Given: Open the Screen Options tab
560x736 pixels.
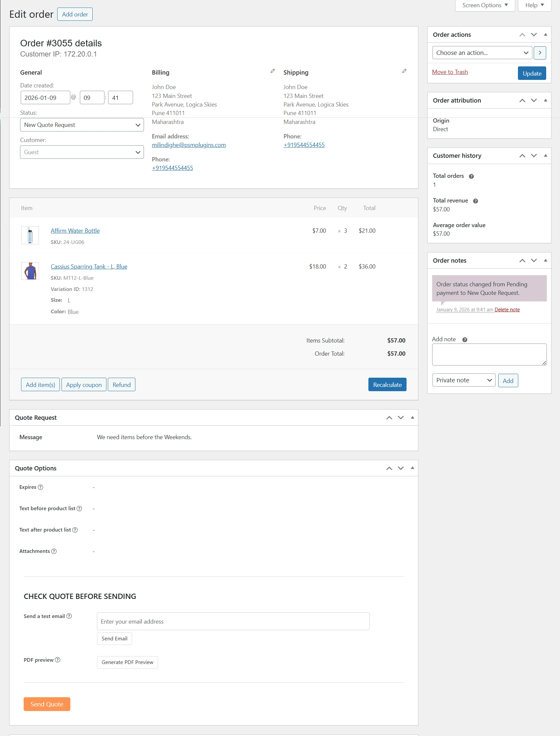Looking at the screenshot, I should point(485,5).
